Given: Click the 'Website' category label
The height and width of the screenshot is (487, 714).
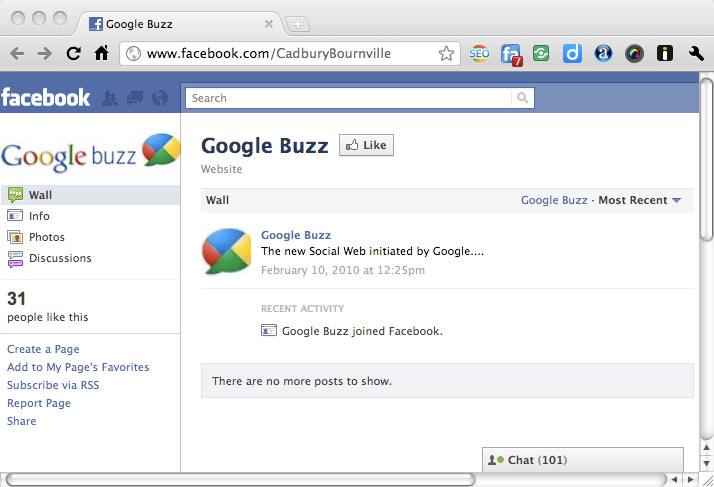Looking at the screenshot, I should 221,169.
